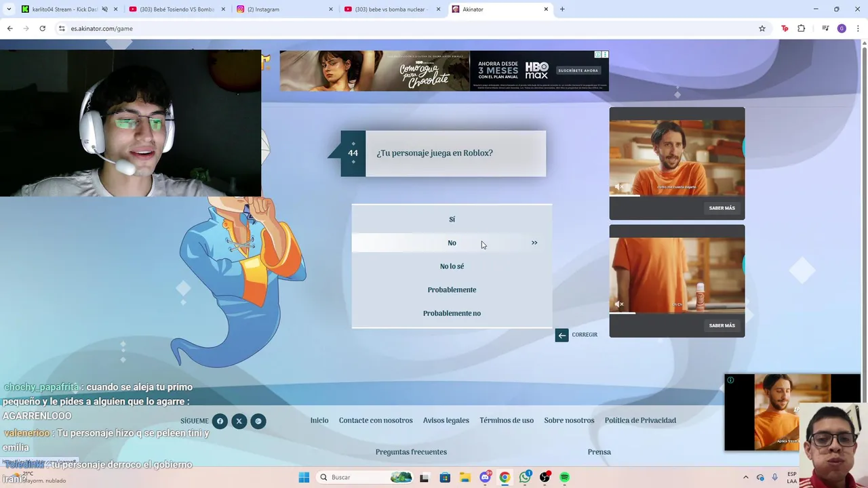Open the third social icon next to X
The width and height of the screenshot is (868, 488).
(258, 421)
